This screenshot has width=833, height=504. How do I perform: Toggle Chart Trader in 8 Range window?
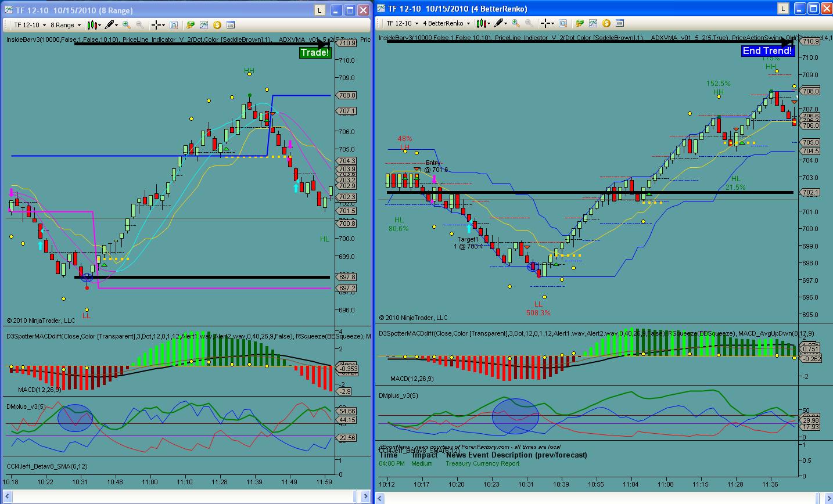coord(217,25)
